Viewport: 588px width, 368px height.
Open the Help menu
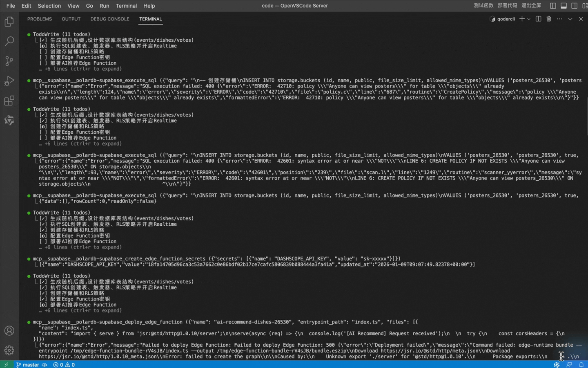149,6
